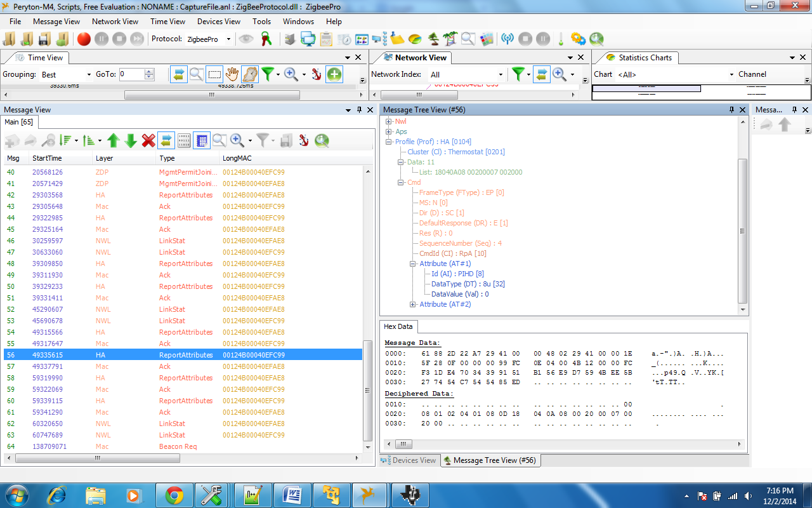Expand the Attribute (AT#2) node
The image size is (812, 508).
(x=413, y=304)
